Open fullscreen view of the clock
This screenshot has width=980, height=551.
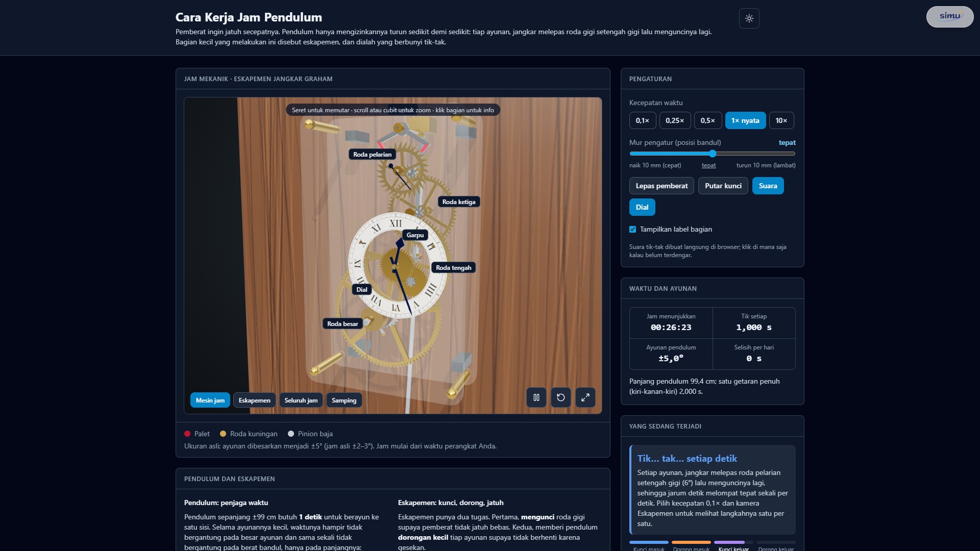tap(585, 397)
